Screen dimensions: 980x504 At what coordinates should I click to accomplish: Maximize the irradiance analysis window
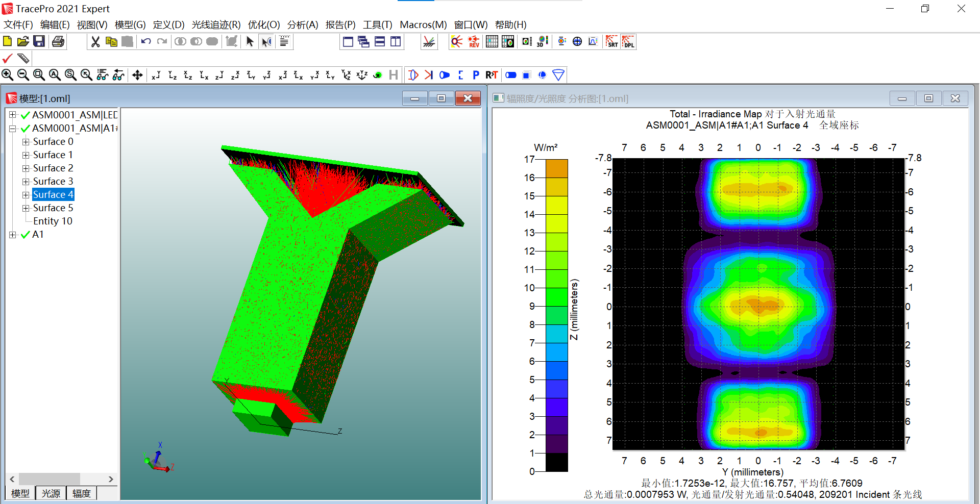(x=928, y=98)
